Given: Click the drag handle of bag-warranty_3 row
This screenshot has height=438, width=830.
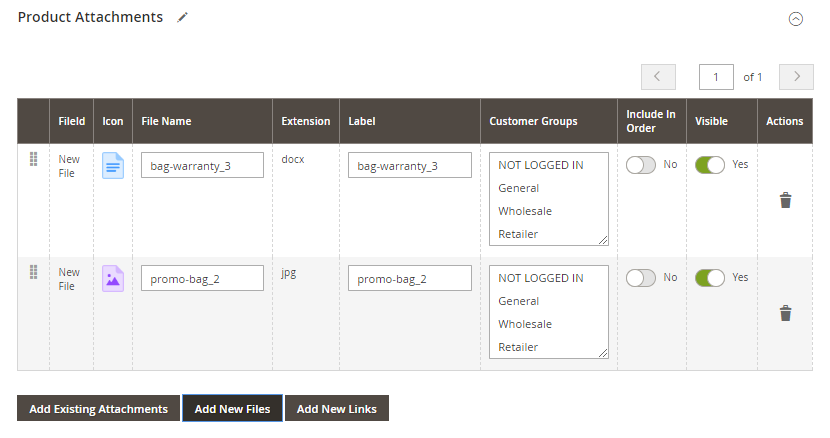Looking at the screenshot, I should 33,159.
